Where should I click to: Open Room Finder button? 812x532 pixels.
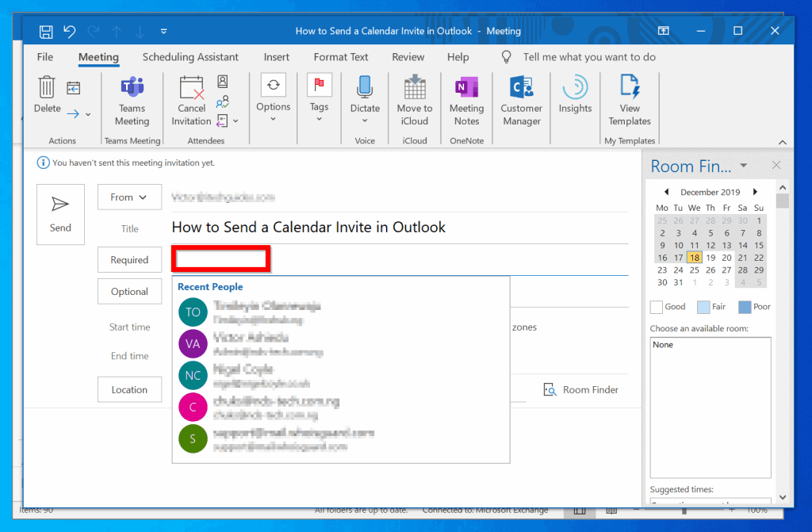(x=581, y=389)
